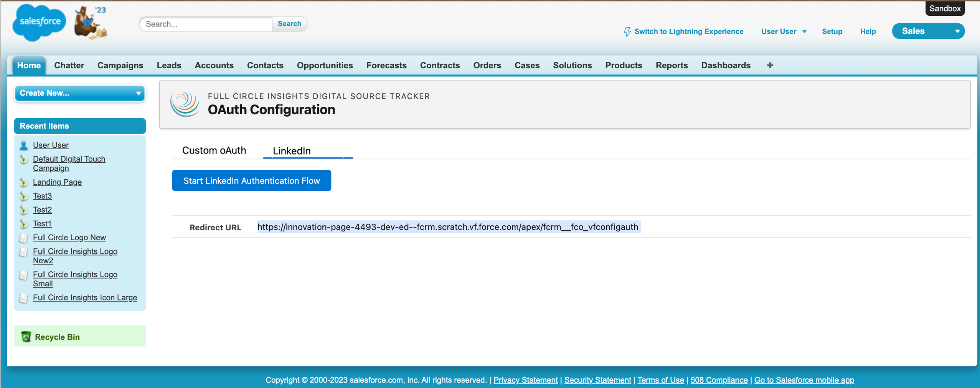Image resolution: width=980 pixels, height=388 pixels.
Task: Click the Sandbox badge
Action: coord(945,8)
